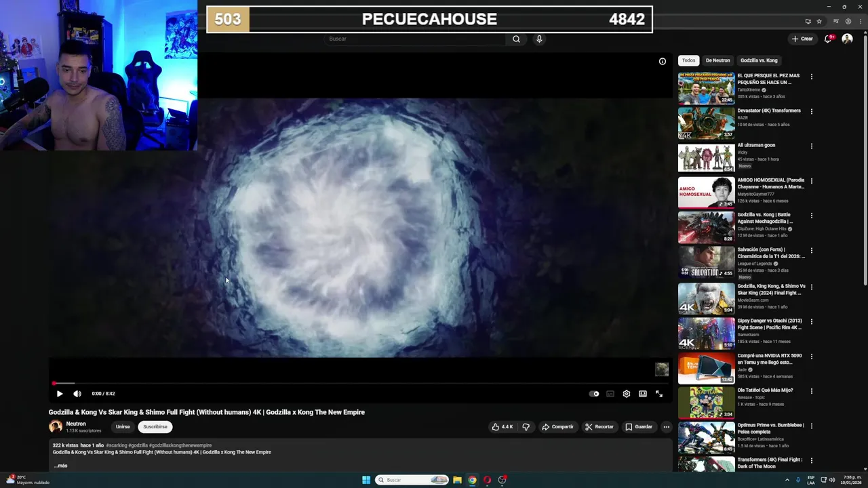Viewport: 868px width, 488px height.
Task: Expand description with ...más
Action: pos(60,466)
